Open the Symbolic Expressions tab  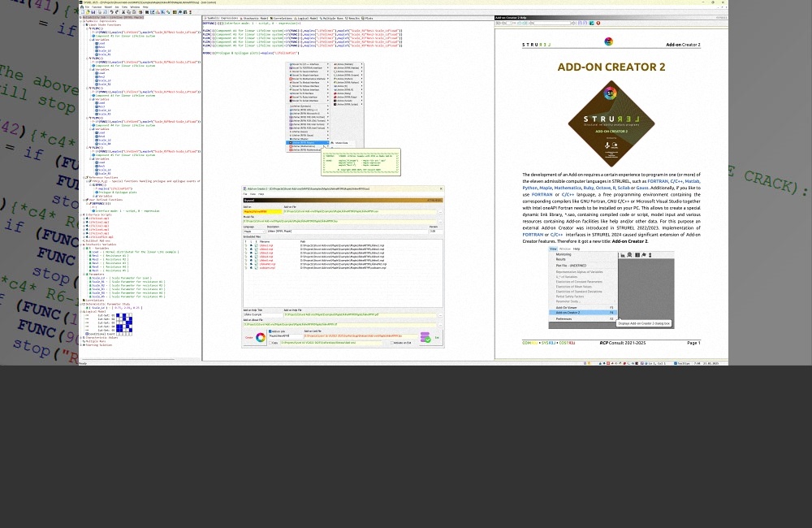(221, 18)
